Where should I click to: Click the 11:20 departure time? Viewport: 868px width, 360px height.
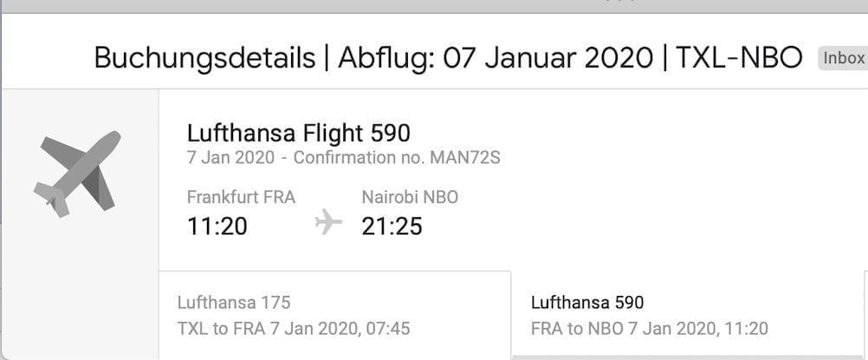click(217, 226)
